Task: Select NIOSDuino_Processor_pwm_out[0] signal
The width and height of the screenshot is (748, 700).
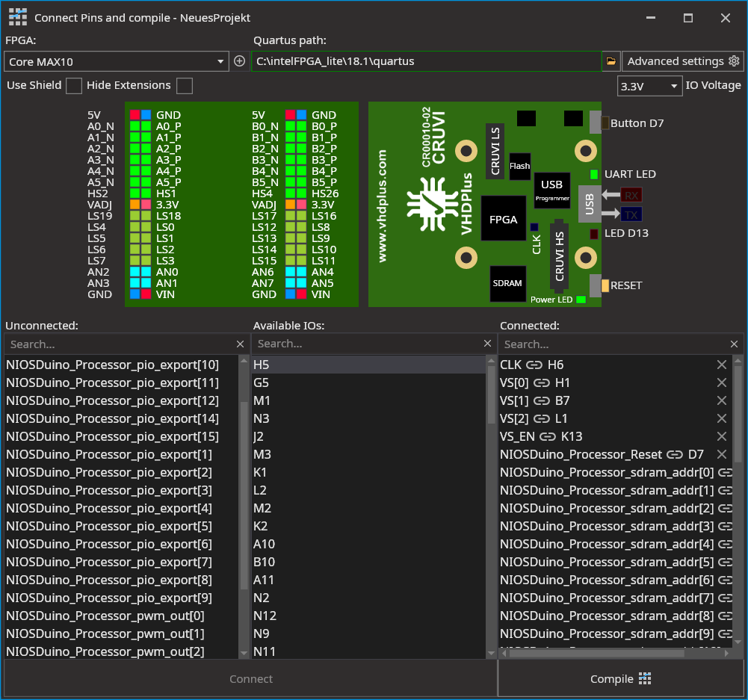Action: [x=121, y=616]
